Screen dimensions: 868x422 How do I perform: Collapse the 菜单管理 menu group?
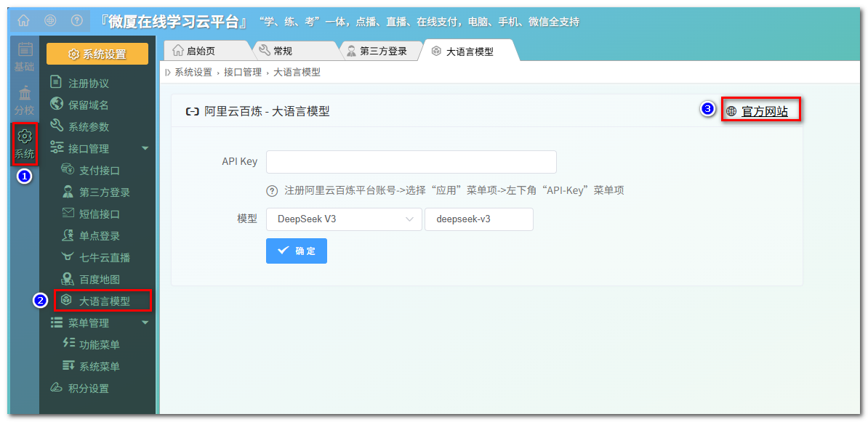point(145,322)
